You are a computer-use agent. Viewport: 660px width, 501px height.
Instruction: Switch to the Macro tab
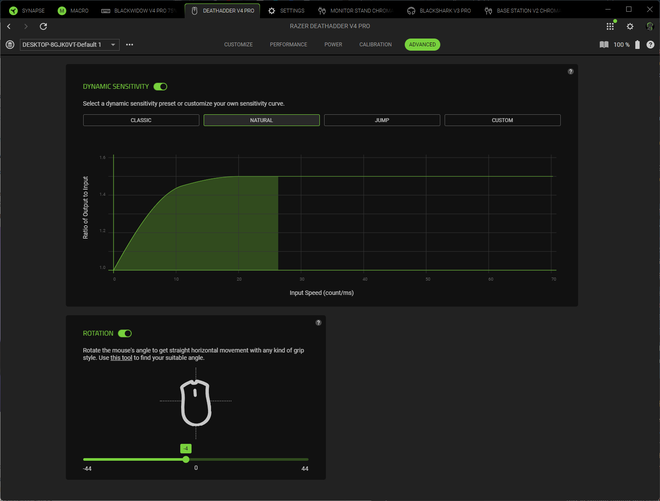click(73, 11)
